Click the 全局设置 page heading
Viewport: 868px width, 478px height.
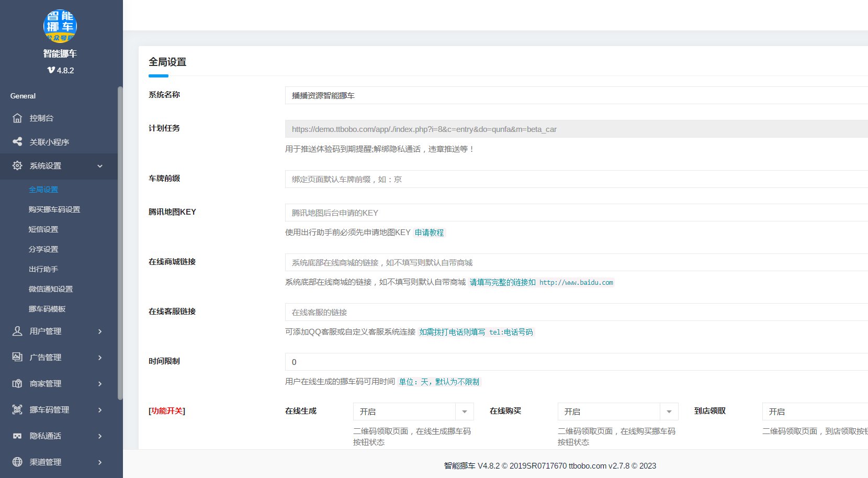pos(167,62)
